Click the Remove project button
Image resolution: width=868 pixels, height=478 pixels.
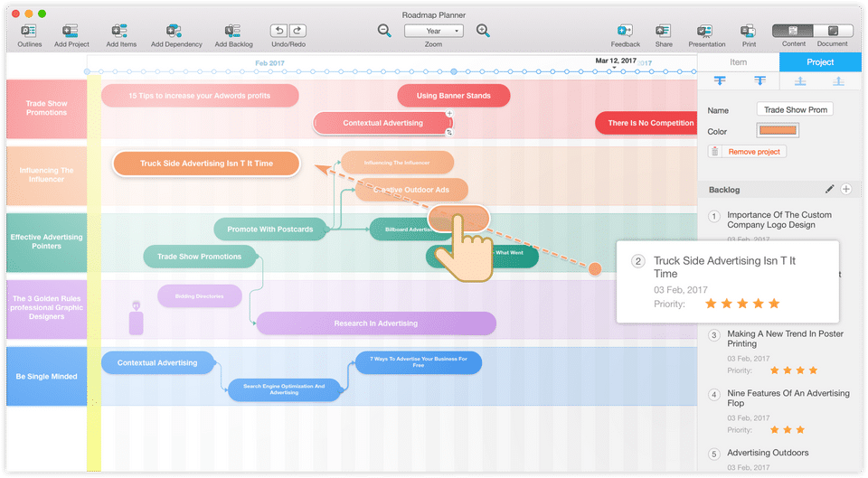click(747, 152)
